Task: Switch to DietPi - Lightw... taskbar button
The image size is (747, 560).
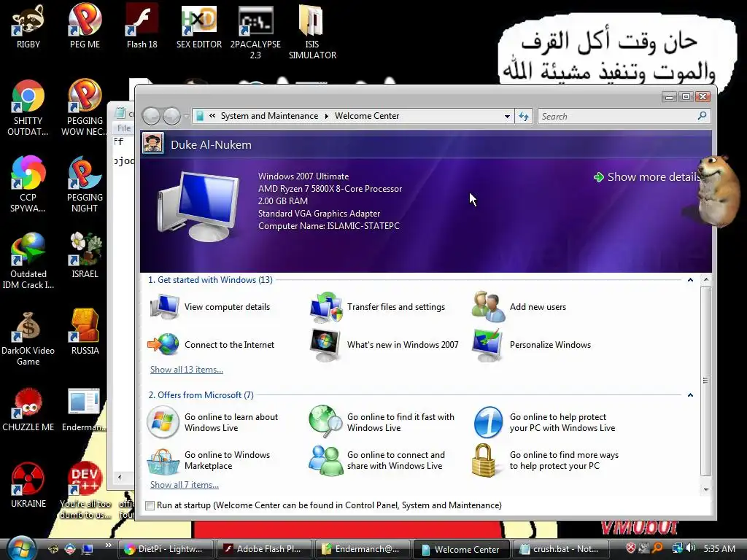Action: pyautogui.click(x=164, y=549)
